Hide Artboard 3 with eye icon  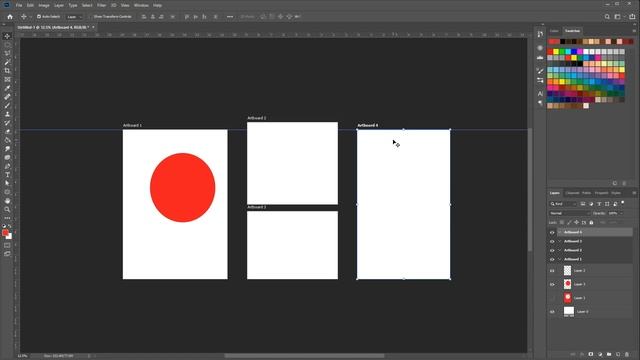click(x=552, y=241)
